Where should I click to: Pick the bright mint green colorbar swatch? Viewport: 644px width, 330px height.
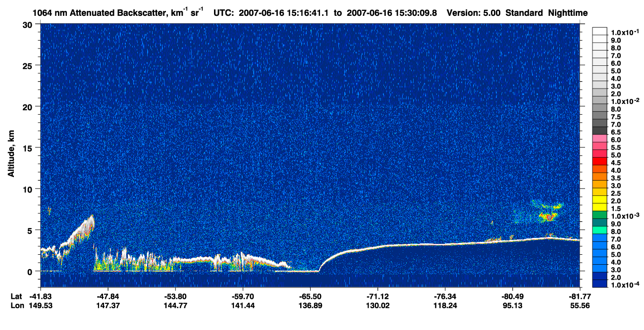[x=599, y=230]
